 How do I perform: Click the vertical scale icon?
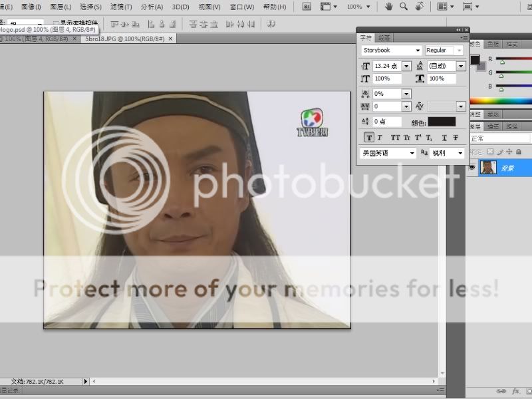(365, 78)
